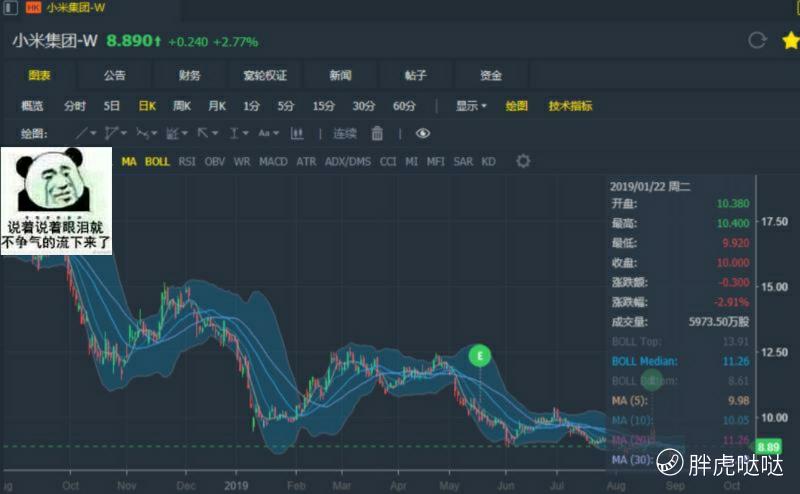
Task: Enable the CCI indicator
Action: click(x=388, y=162)
